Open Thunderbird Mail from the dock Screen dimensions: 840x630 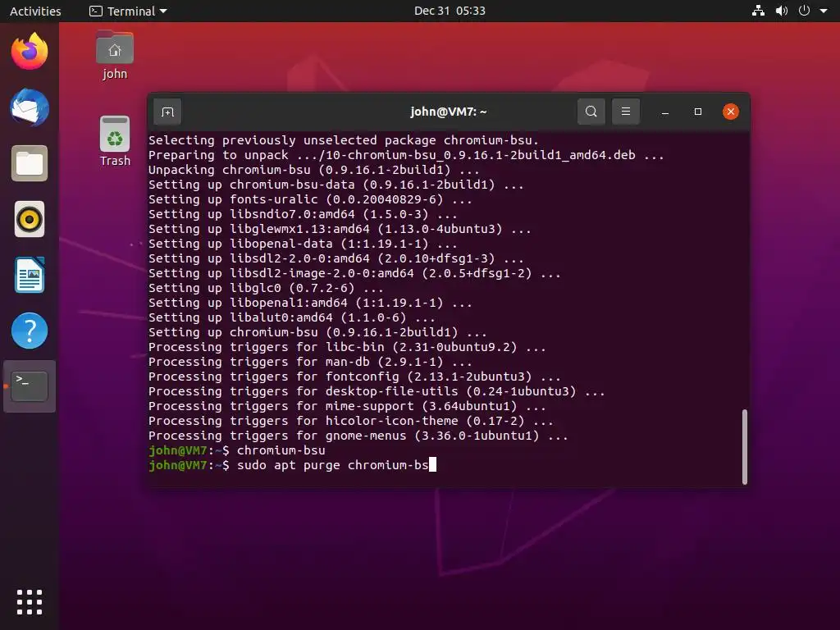[30, 107]
